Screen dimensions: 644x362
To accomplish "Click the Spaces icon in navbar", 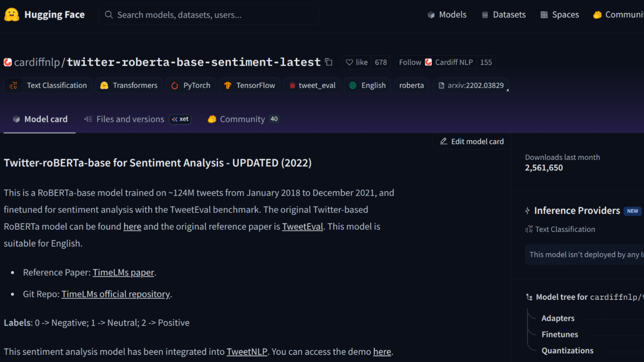I will (x=544, y=15).
